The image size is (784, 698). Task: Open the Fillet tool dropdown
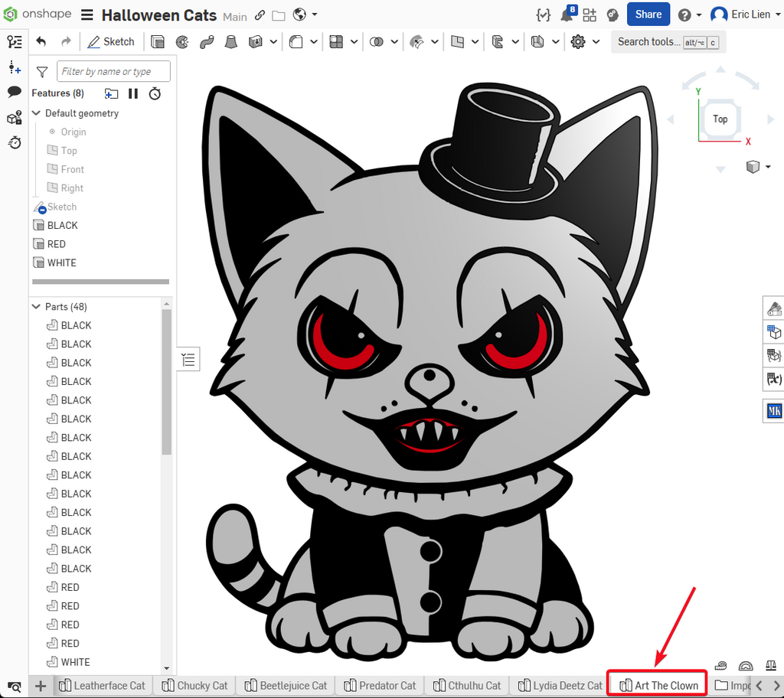tap(313, 41)
